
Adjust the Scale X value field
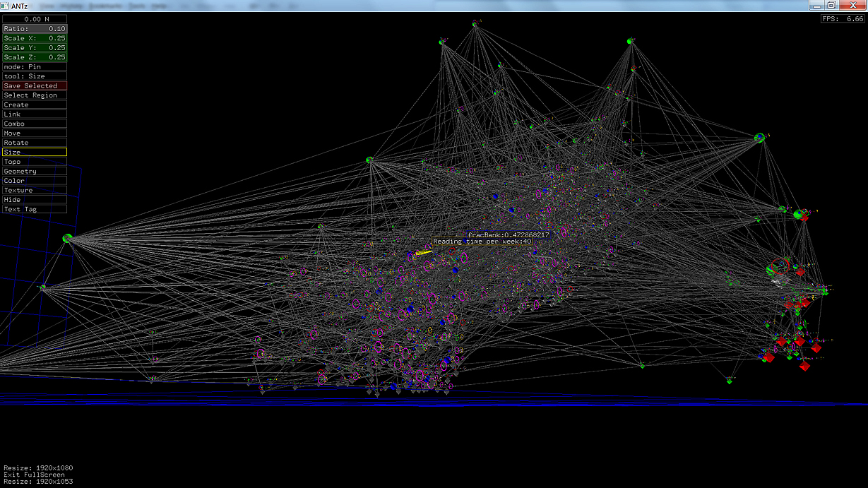[x=35, y=38]
